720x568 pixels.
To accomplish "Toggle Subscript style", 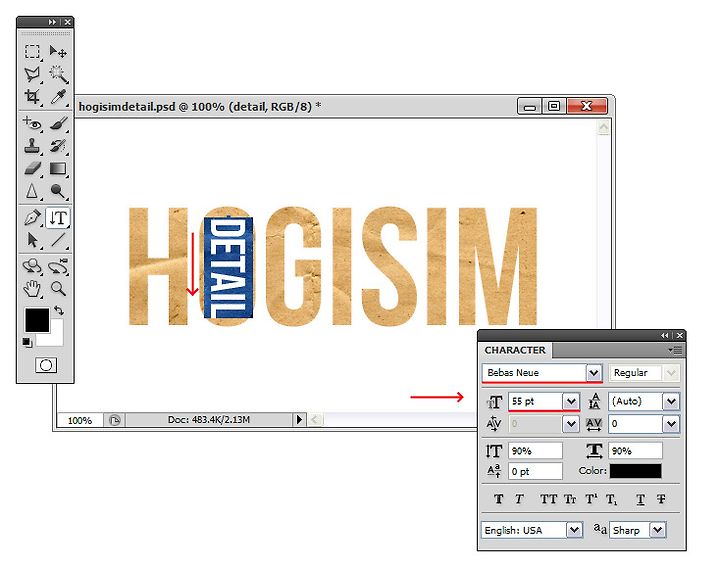I will [612, 499].
